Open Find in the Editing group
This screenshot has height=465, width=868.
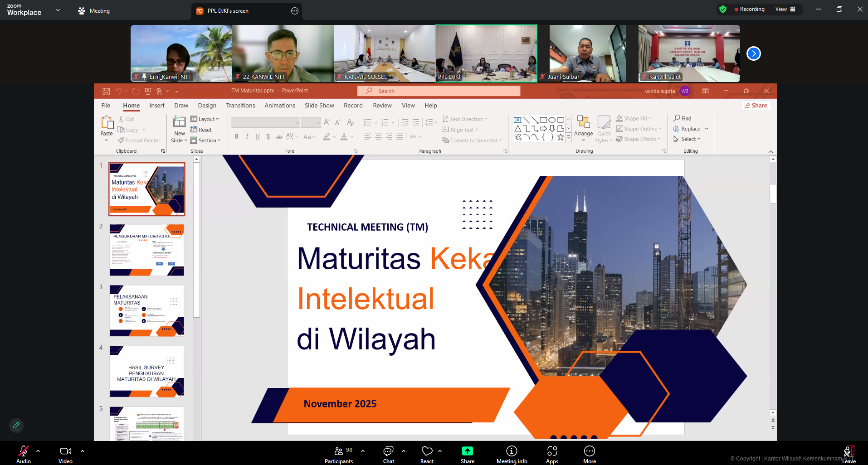(x=683, y=118)
